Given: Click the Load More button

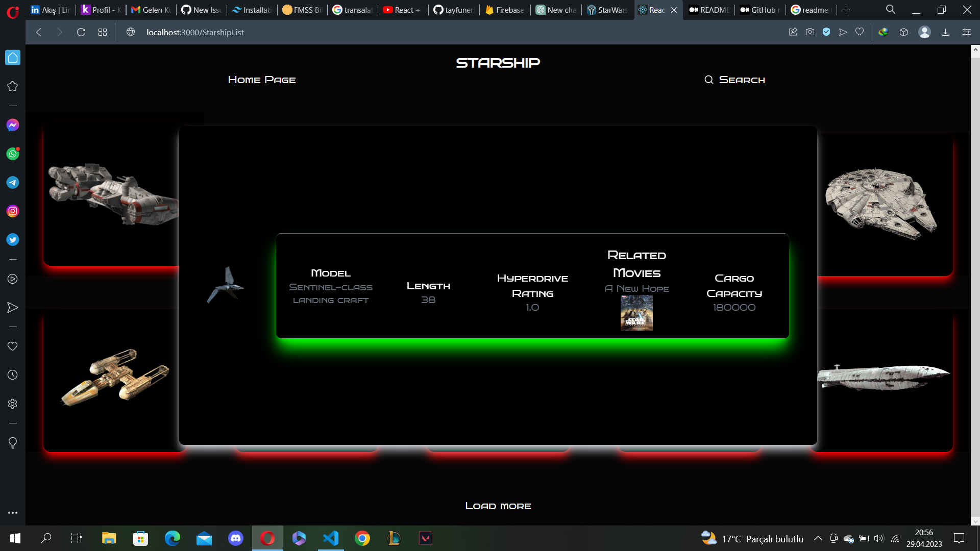Looking at the screenshot, I should [x=498, y=506].
